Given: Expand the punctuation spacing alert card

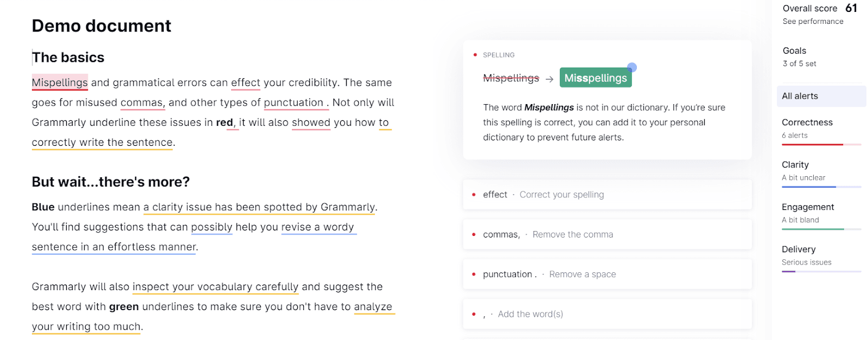Looking at the screenshot, I should pyautogui.click(x=607, y=274).
